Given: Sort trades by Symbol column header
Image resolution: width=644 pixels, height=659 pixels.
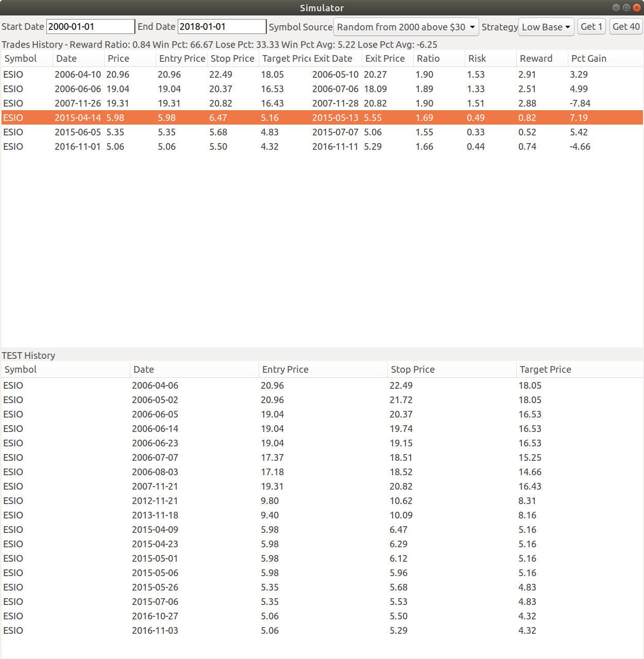Looking at the screenshot, I should tap(27, 59).
